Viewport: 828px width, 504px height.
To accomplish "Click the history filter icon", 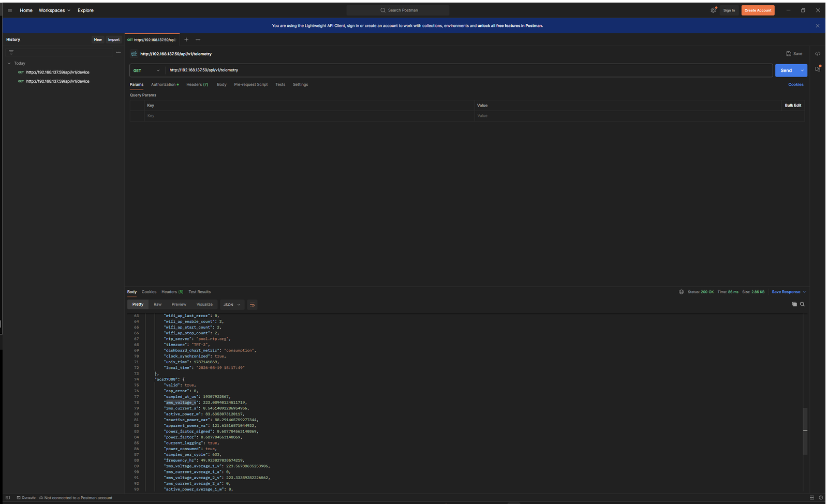I will coord(11,52).
